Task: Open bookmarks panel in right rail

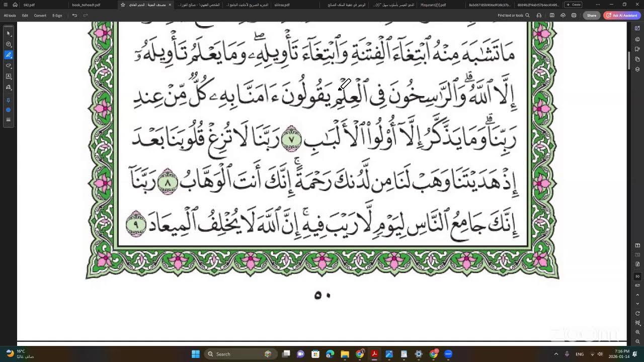Action: [x=637, y=49]
